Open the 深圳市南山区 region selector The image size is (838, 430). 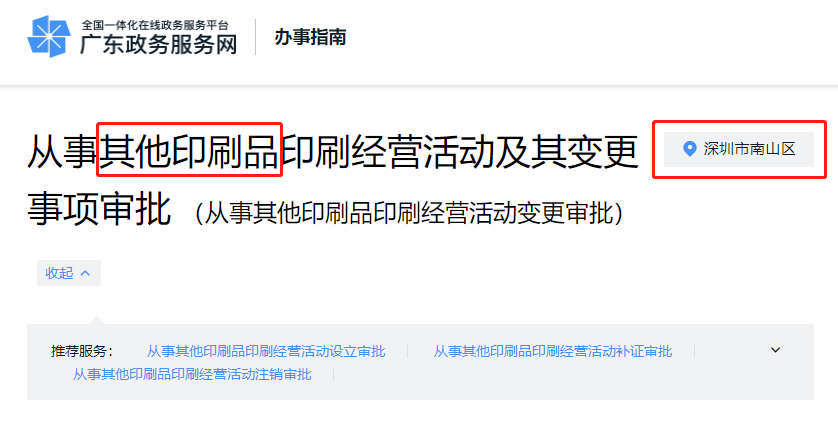(739, 149)
